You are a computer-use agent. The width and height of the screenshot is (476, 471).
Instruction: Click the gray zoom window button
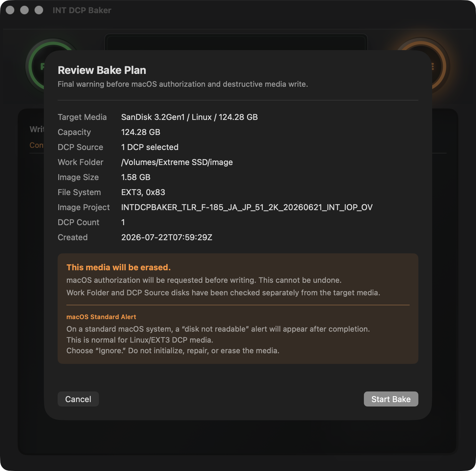(39, 10)
